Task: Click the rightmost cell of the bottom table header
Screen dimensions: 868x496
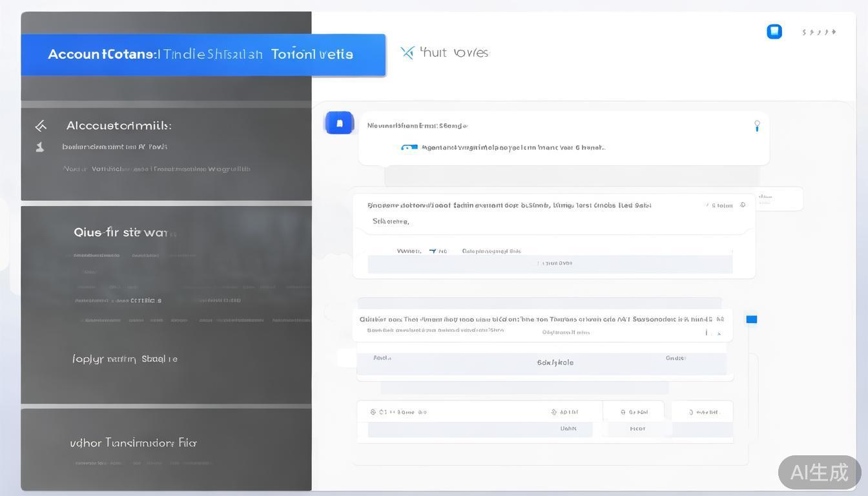Action: pos(702,411)
